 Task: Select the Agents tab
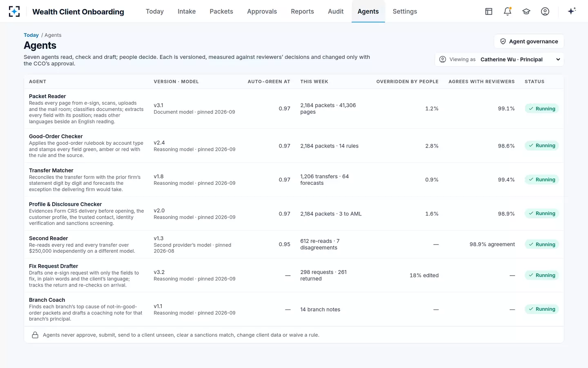tap(368, 11)
